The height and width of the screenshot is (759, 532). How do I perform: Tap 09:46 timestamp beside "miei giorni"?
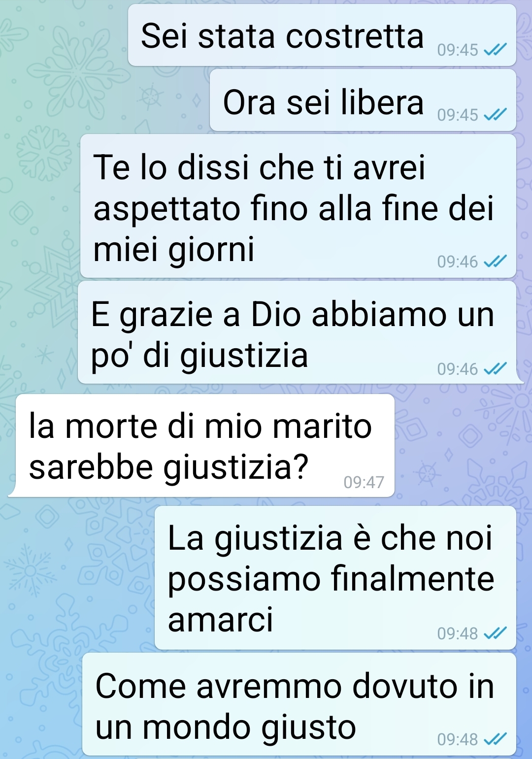click(458, 262)
